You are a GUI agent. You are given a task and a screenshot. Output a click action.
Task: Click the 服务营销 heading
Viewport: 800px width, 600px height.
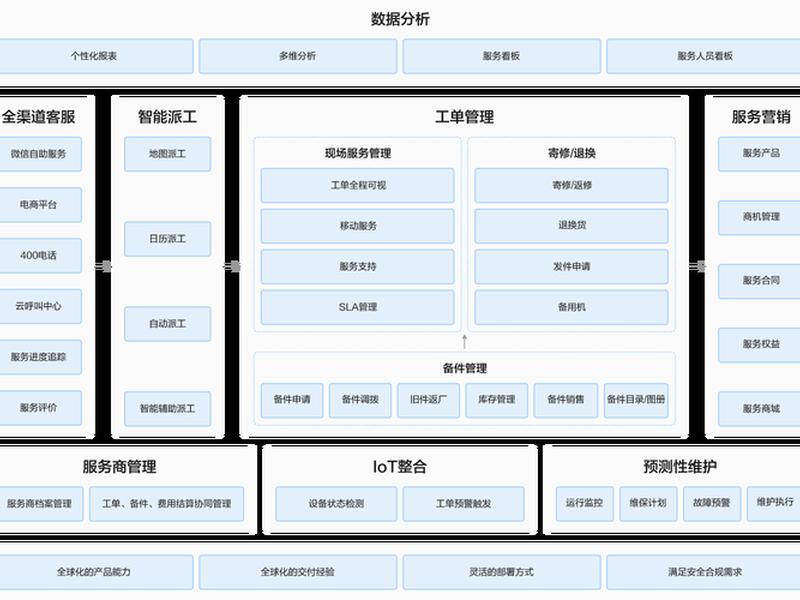point(761,117)
